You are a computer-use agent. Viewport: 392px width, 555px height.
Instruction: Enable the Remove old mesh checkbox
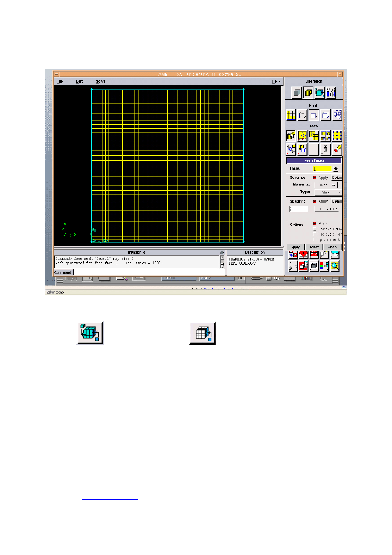(315, 229)
